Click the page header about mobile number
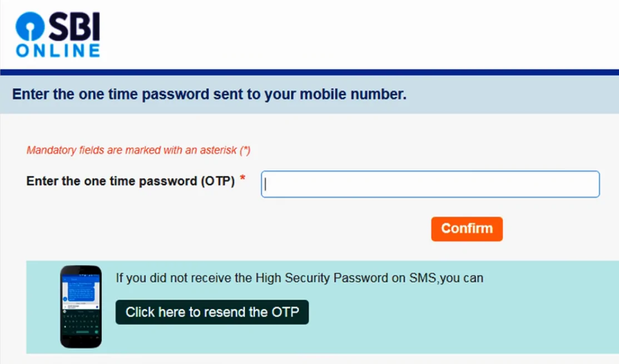 [207, 94]
